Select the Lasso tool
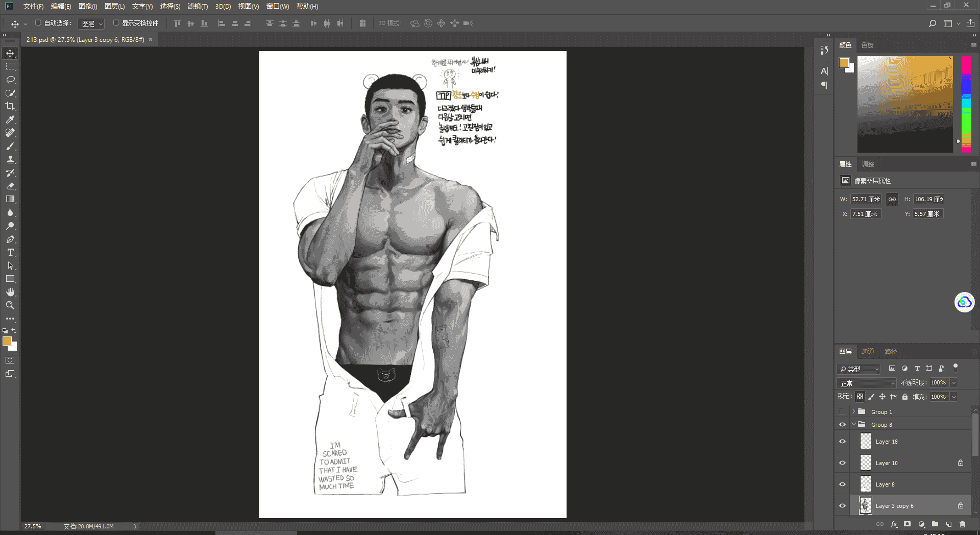 [10, 80]
